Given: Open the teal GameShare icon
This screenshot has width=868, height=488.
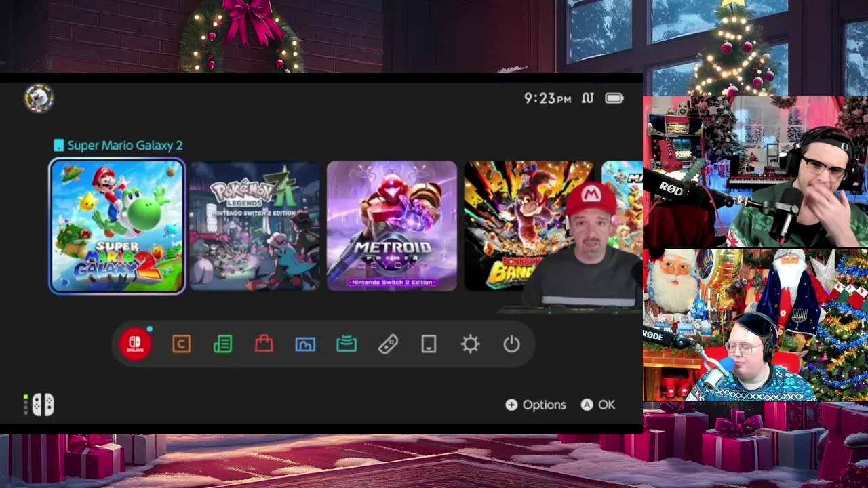Looking at the screenshot, I should [347, 344].
